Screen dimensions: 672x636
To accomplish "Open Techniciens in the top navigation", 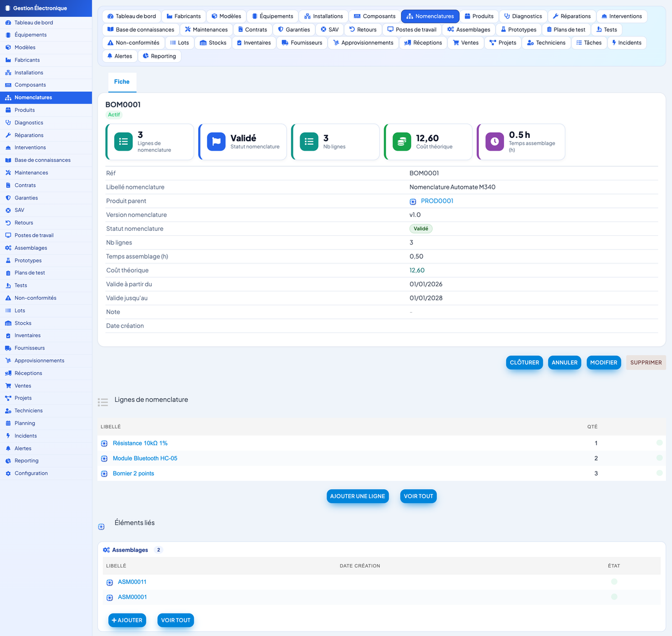I will click(x=546, y=43).
